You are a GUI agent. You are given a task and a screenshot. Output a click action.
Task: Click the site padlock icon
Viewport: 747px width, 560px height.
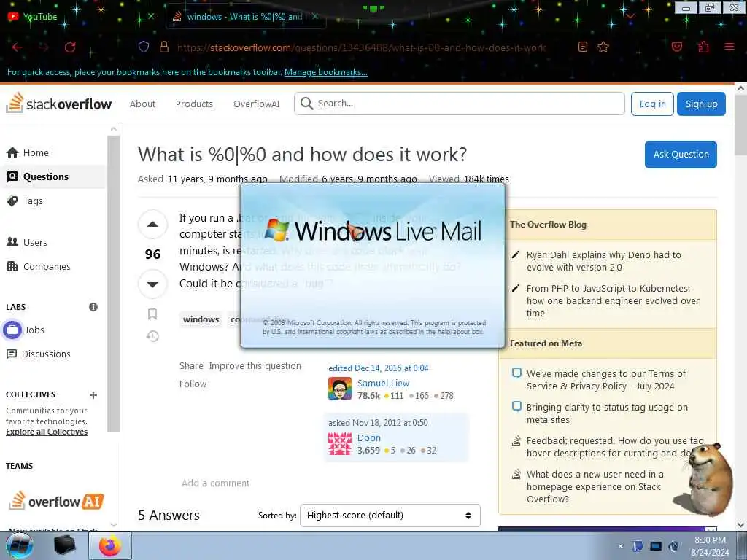coord(164,47)
